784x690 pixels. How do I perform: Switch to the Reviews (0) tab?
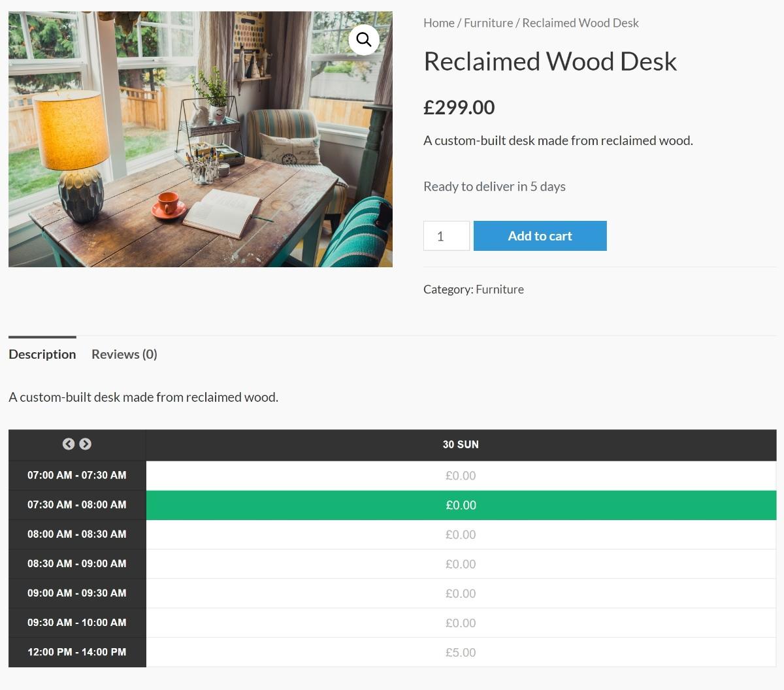tap(124, 354)
